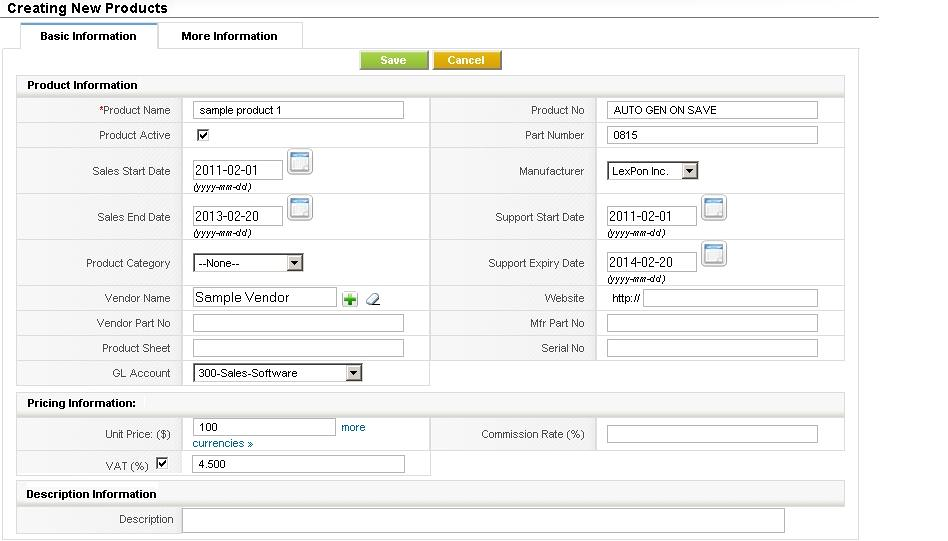Screen dimensions: 948x541
Task: Open Product Category dropdown
Action: coord(248,263)
